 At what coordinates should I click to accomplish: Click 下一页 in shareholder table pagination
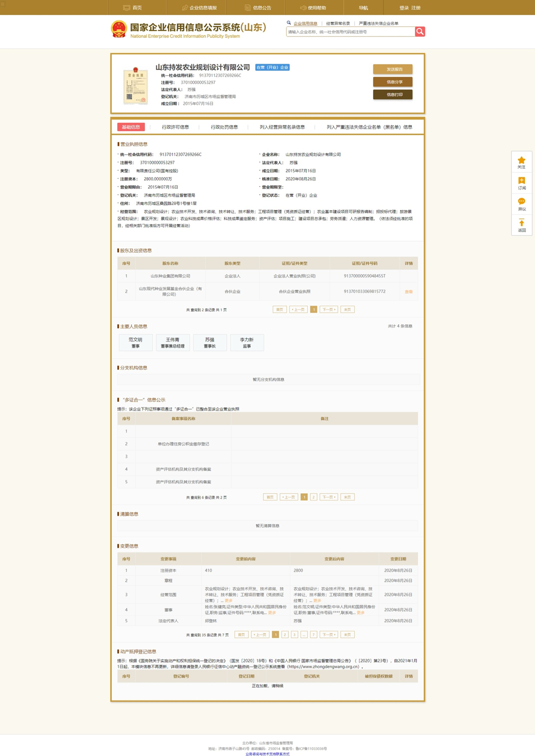[x=329, y=309]
